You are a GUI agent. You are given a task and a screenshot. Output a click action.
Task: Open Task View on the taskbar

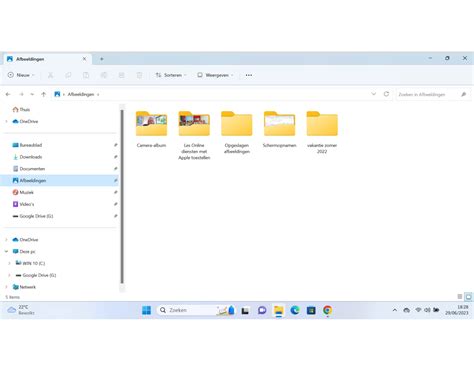click(x=245, y=310)
